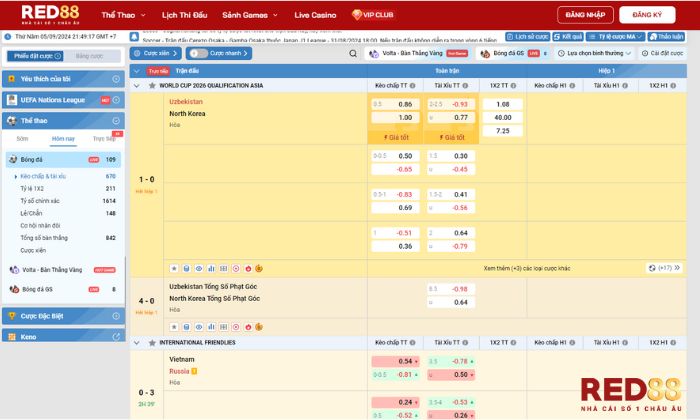Open calculator icon in Uzbekistan match row
This screenshot has width=700, height=420.
(187, 268)
